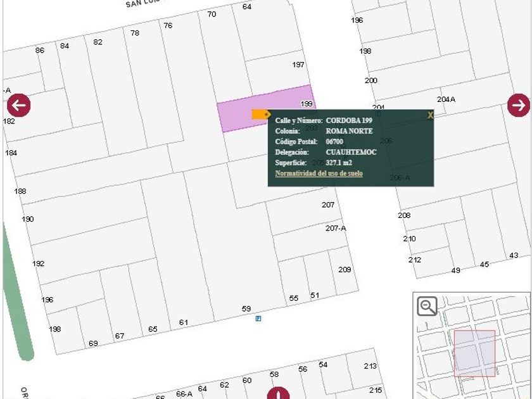Click lot number 212
532x399 pixels.
pyautogui.click(x=415, y=260)
